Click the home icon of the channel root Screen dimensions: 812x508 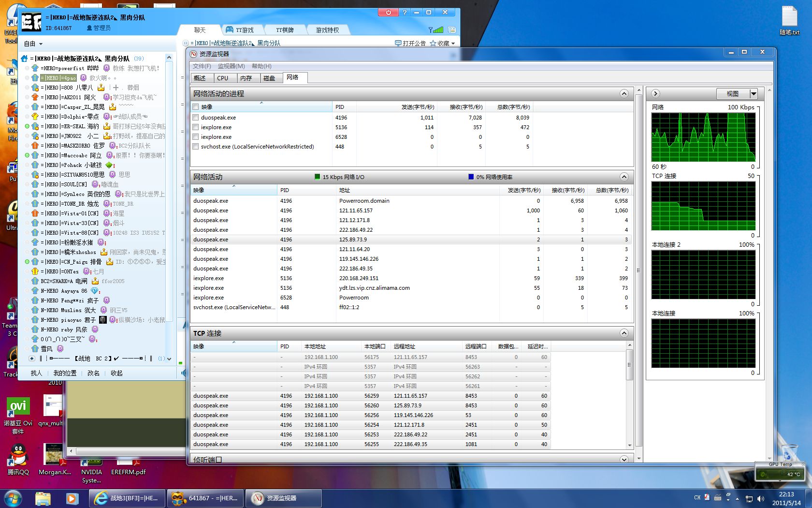(x=24, y=59)
